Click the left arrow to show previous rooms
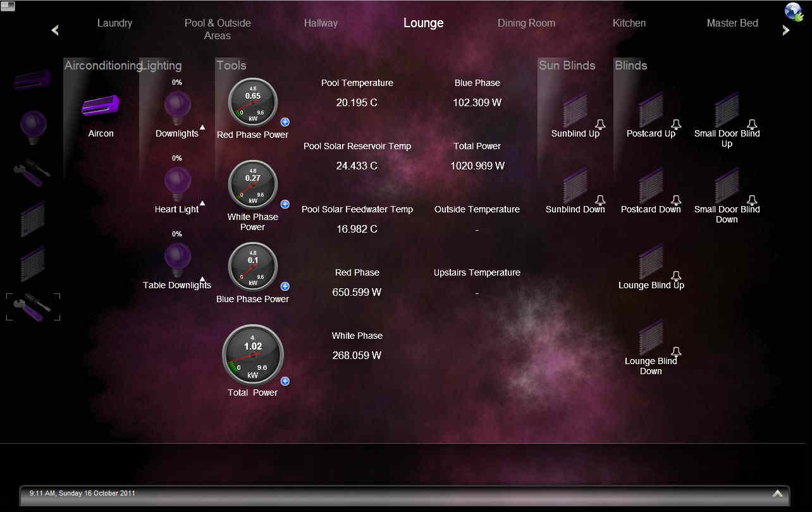This screenshot has height=512, width=812. (55, 30)
